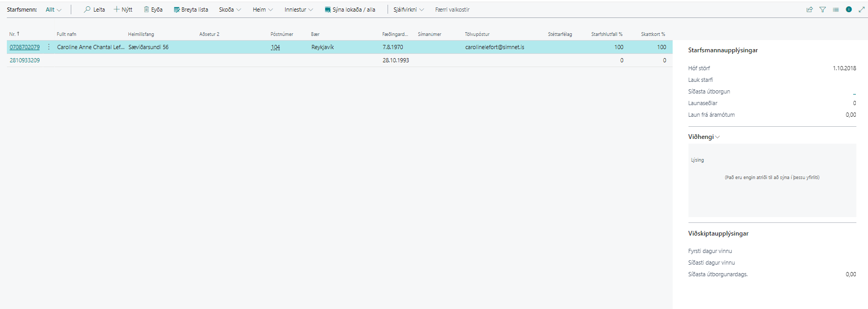Select the email cell carolinelefort@simnet.is

click(x=495, y=47)
